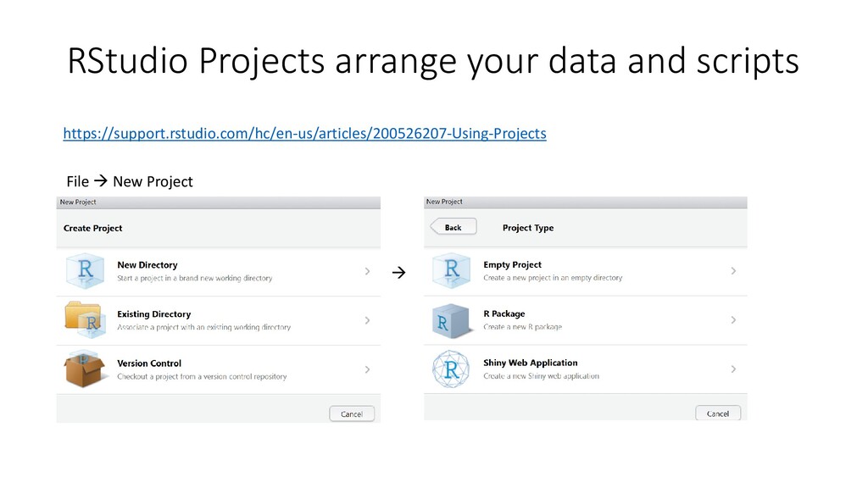The height and width of the screenshot is (488, 868).
Task: Click the right dialog 'New Project' title bar
Action: [585, 202]
